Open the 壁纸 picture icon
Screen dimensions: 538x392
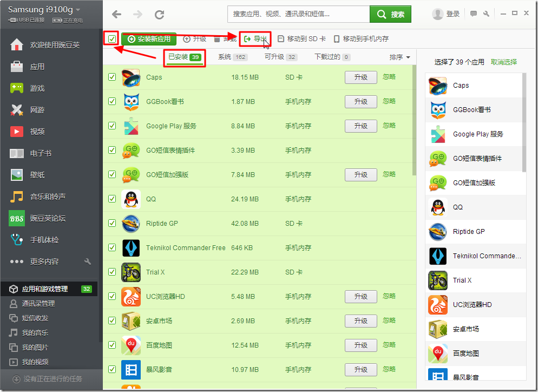click(16, 175)
